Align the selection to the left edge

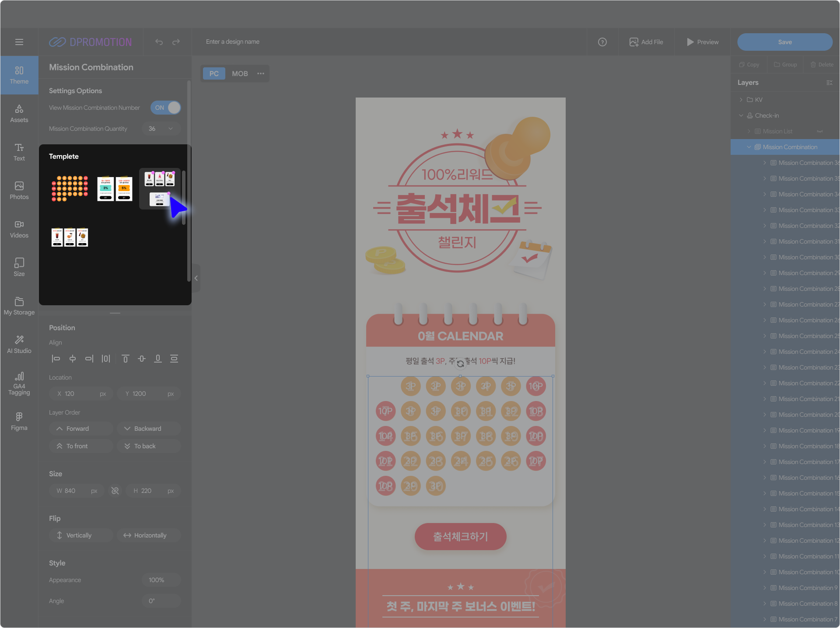(x=56, y=359)
